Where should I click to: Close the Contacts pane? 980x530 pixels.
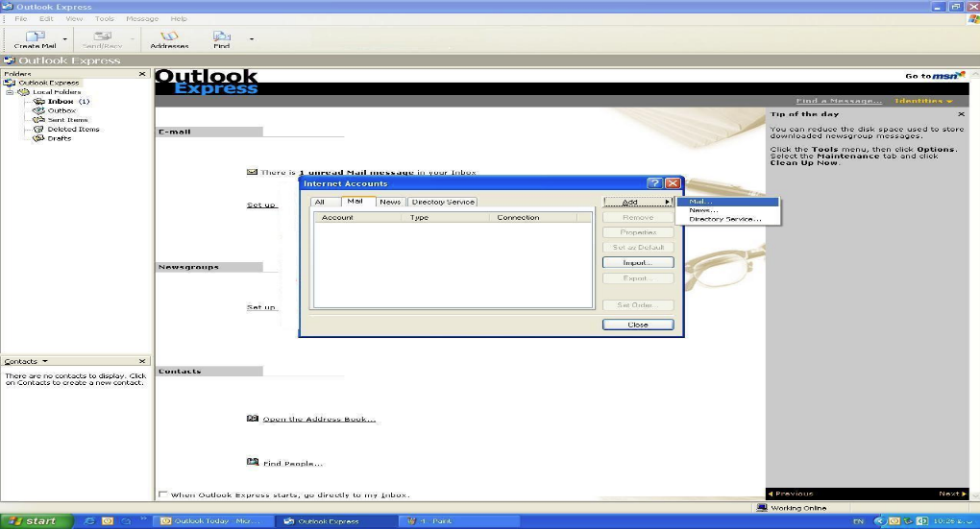(x=142, y=361)
